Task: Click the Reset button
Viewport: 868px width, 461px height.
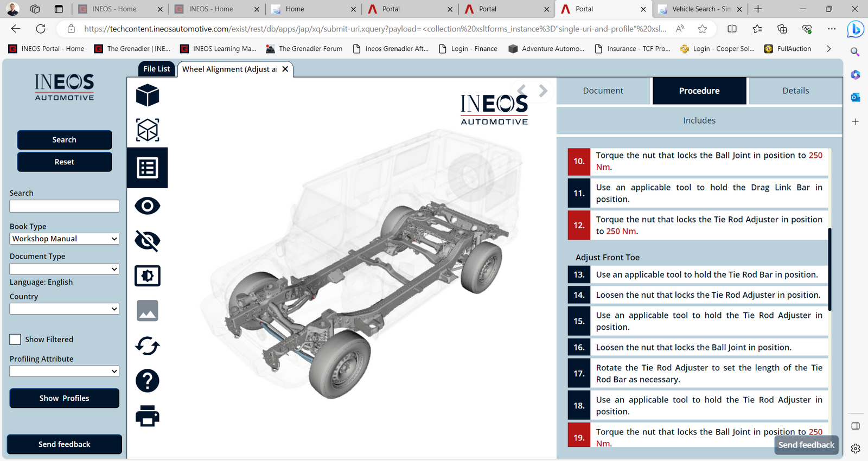Action: click(x=65, y=162)
